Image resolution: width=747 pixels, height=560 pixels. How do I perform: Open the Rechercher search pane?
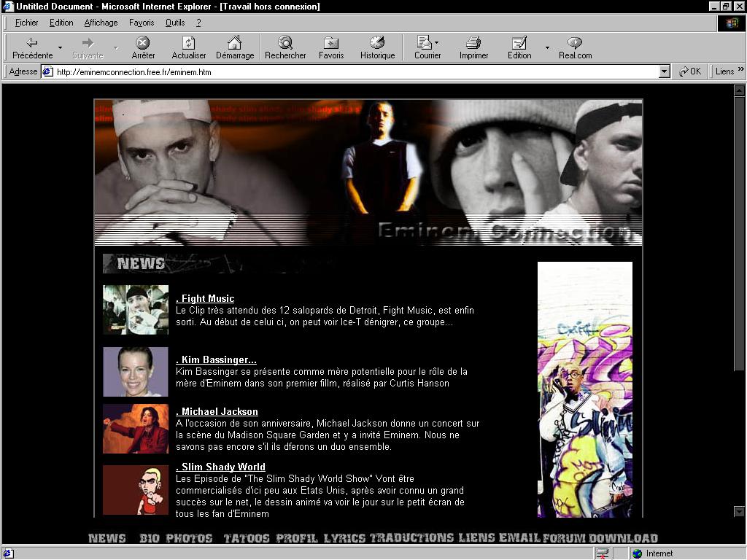pos(285,48)
